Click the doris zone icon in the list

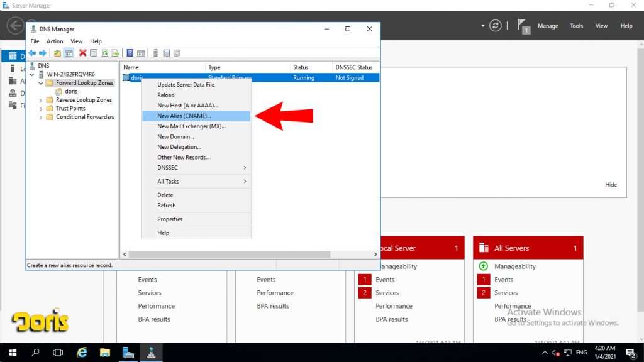(126, 77)
